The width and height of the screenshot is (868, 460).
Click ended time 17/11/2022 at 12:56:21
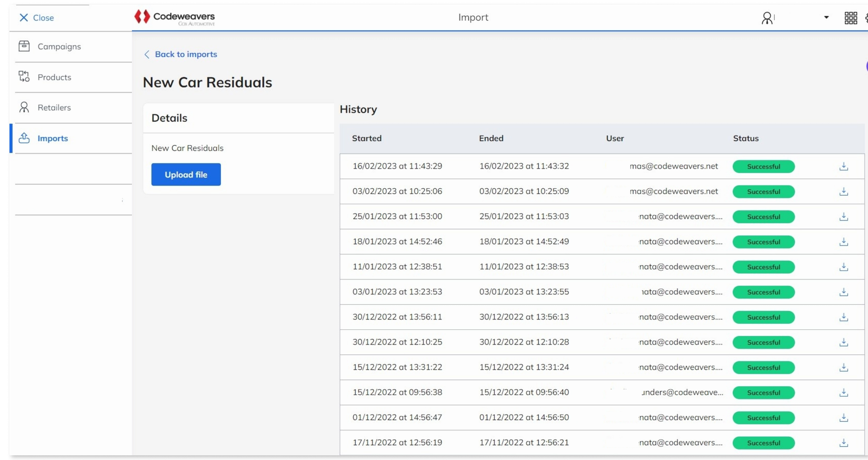click(x=524, y=442)
